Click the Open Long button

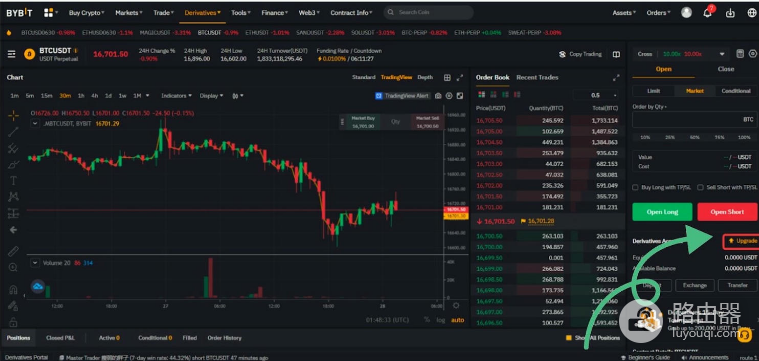(x=662, y=212)
